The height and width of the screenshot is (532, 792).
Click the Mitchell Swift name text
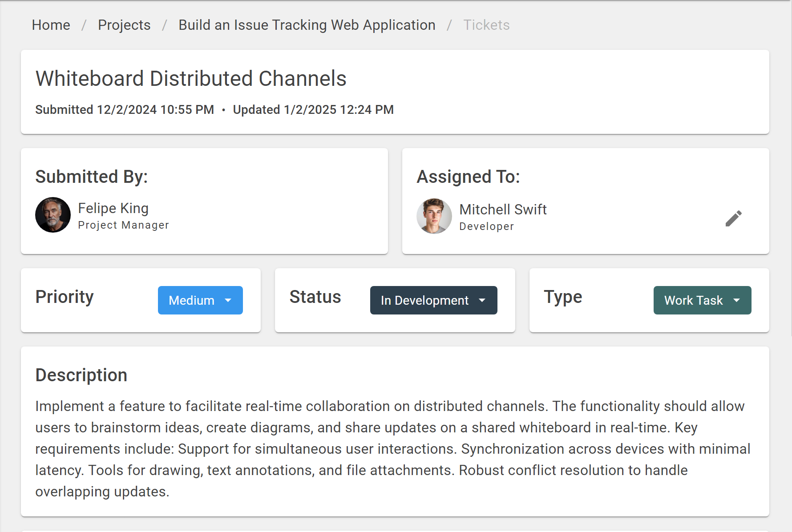coord(503,210)
